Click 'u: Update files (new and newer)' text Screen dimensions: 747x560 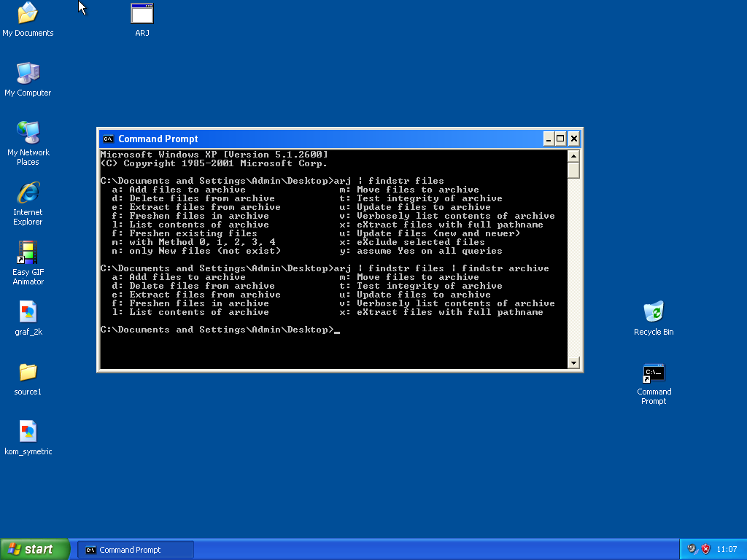click(430, 233)
